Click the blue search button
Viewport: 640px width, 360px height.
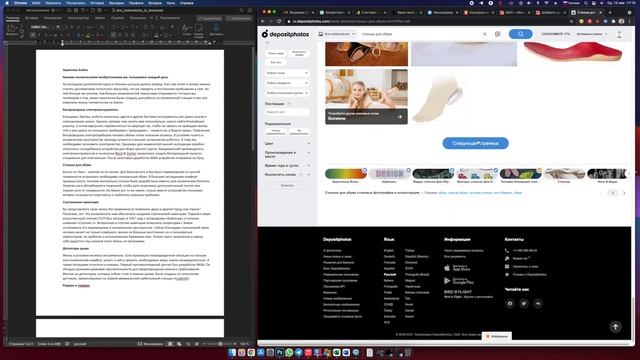click(x=520, y=34)
